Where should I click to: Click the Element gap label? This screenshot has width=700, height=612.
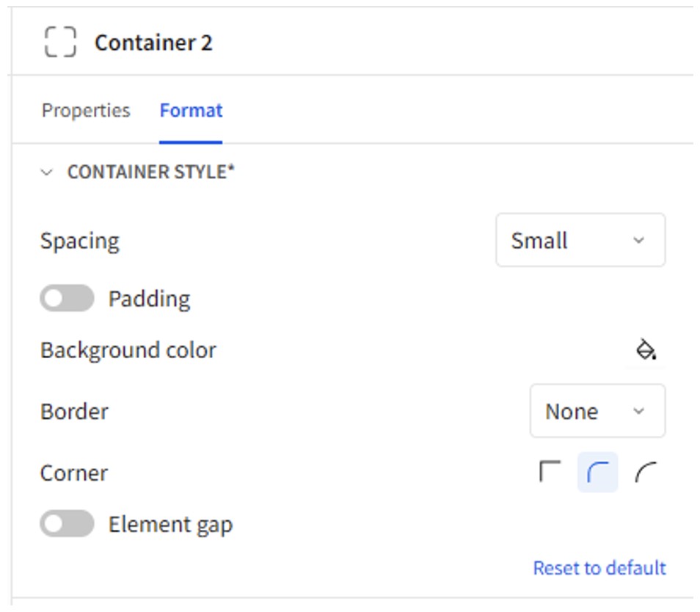pos(170,524)
